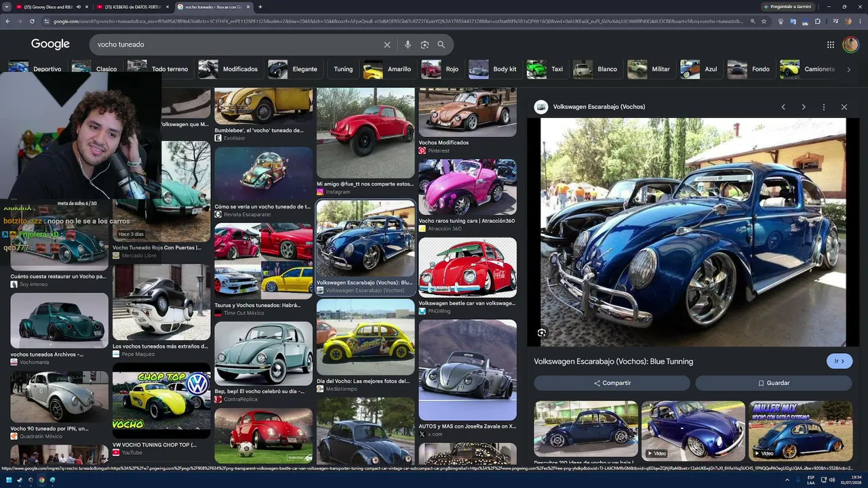The image size is (868, 488).
Task: Select the vocho tuneado search tab
Action: click(x=214, y=7)
